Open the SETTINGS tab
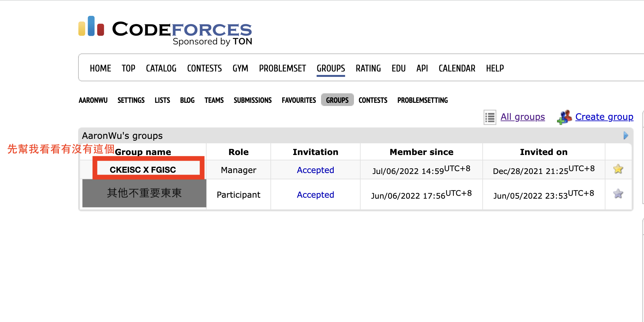 131,100
